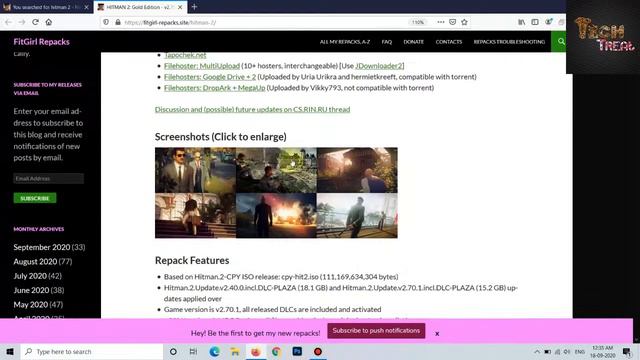
Task: Open Task View on the taskbar
Action: (x=193, y=351)
